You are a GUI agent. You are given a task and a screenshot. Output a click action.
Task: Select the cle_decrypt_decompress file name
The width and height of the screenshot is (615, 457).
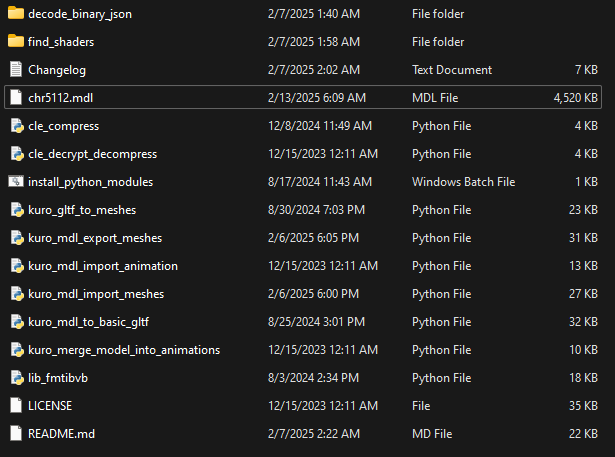click(x=93, y=154)
